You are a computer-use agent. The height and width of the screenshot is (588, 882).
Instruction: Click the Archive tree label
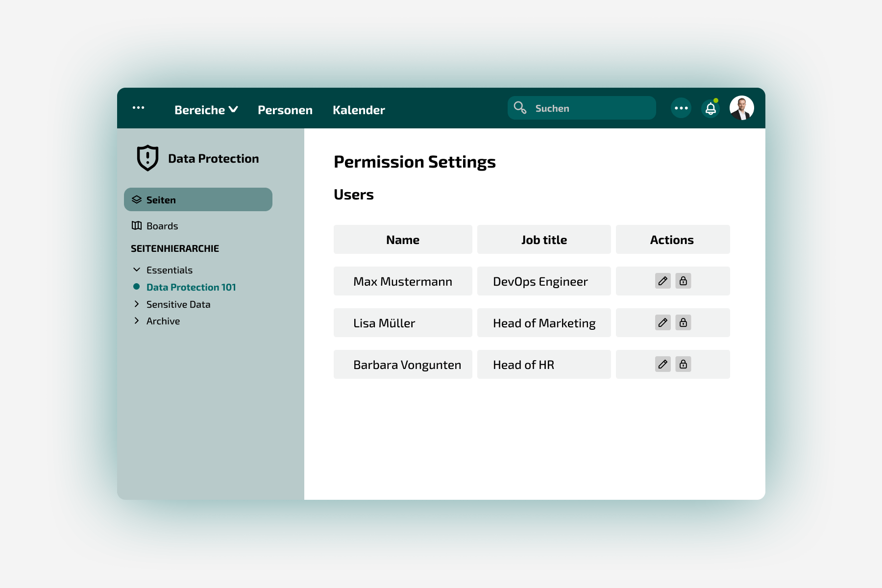[163, 321]
